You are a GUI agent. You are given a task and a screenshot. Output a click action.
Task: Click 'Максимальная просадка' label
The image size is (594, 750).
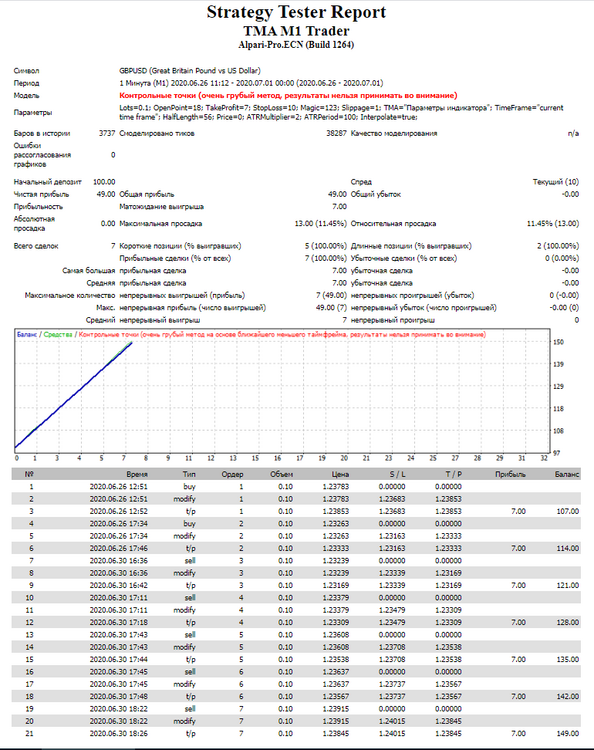tap(161, 223)
